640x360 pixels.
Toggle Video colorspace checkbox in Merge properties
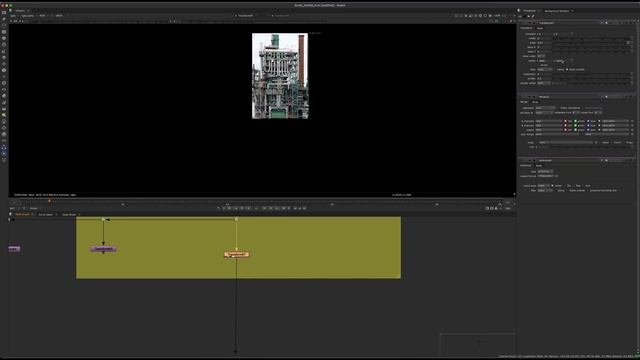coord(558,108)
